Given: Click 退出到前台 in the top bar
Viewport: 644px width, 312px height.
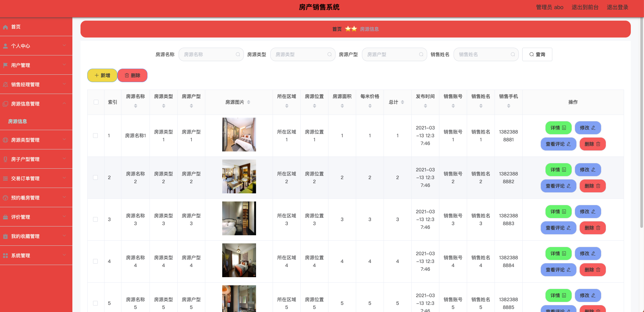Looking at the screenshot, I should click(585, 7).
